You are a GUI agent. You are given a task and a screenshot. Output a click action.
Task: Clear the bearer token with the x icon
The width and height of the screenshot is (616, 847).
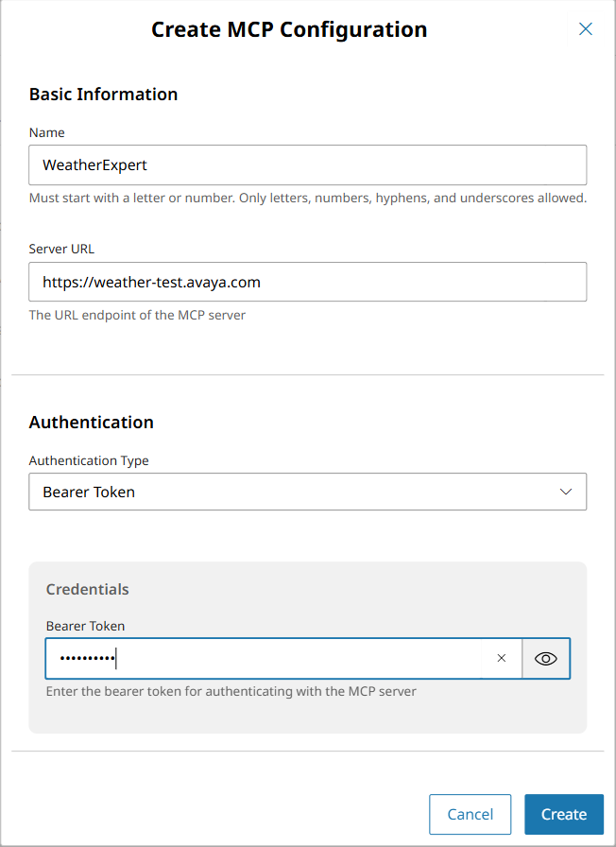pyautogui.click(x=502, y=658)
